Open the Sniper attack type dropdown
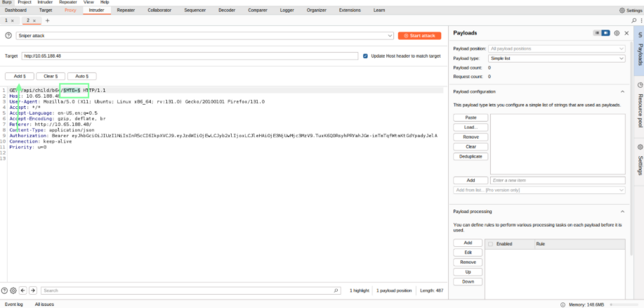 click(205, 35)
